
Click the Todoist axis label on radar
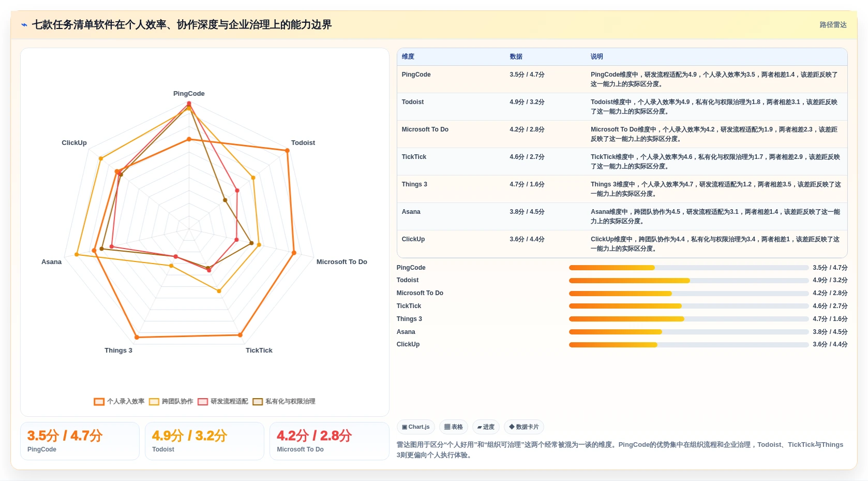(x=303, y=143)
